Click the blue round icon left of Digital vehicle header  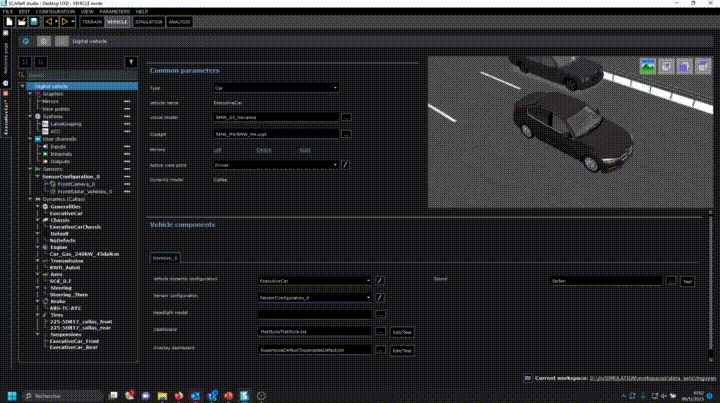point(26,41)
